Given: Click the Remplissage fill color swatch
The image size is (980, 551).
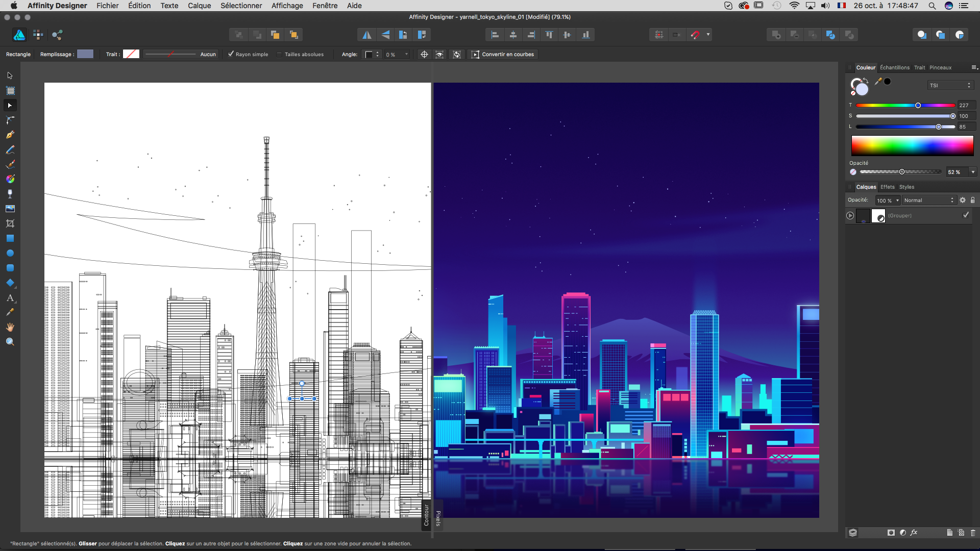Looking at the screenshot, I should pos(85,54).
